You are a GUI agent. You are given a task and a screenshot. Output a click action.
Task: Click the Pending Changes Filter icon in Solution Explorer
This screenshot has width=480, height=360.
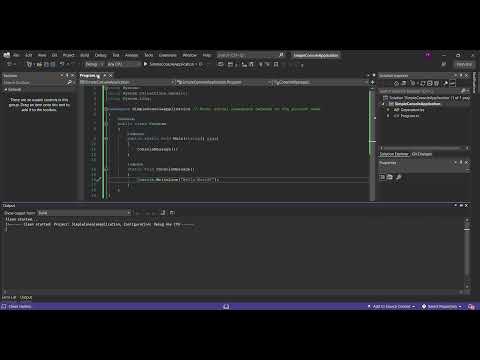click(413, 83)
